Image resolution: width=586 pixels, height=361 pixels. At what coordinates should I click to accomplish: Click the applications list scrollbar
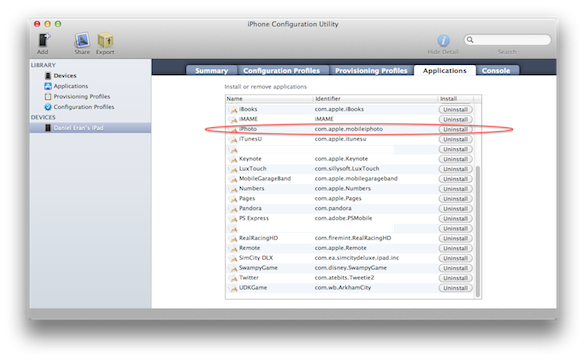[x=478, y=231]
